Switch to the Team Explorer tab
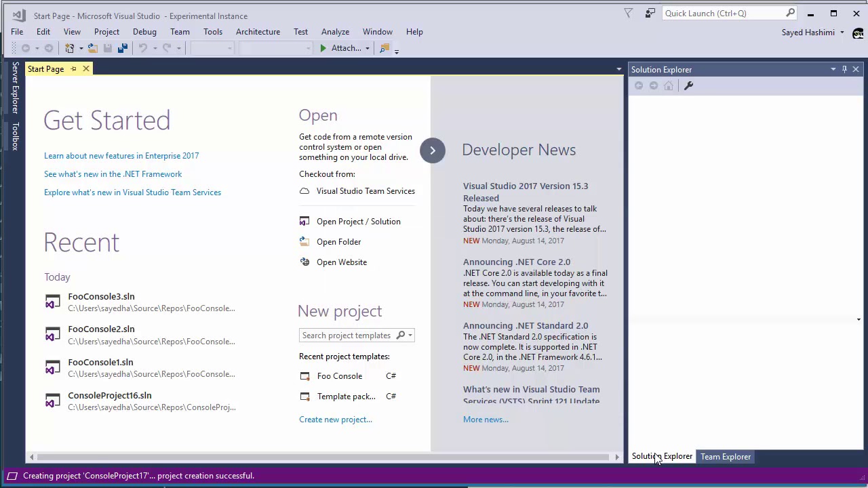Screen dimensions: 868x488 pyautogui.click(x=726, y=457)
